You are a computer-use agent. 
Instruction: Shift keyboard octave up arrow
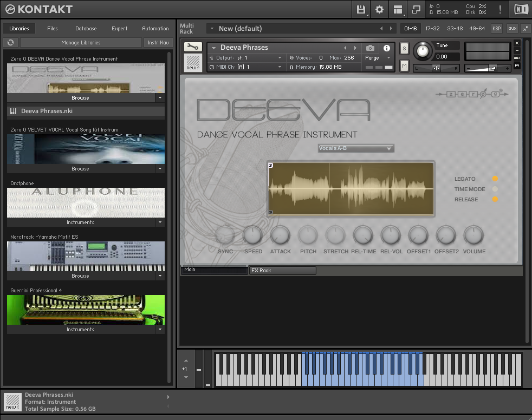[186, 360]
